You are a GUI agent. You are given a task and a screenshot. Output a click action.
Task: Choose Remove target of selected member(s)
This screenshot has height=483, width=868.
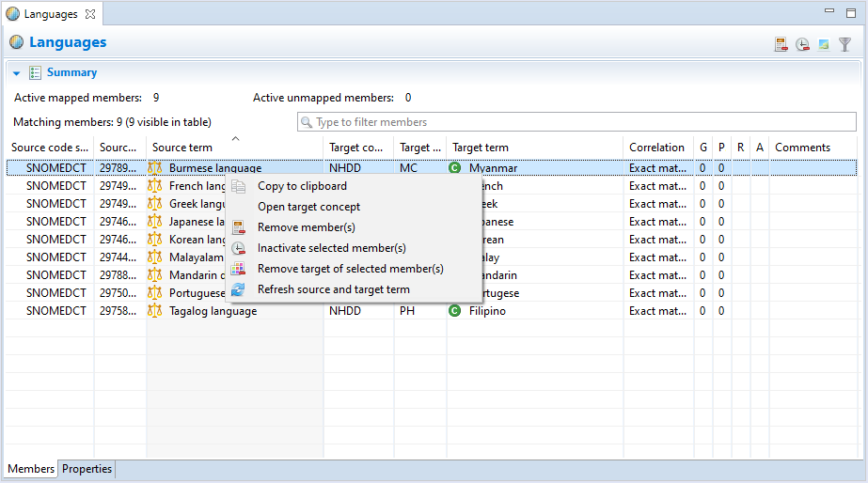pyautogui.click(x=350, y=269)
